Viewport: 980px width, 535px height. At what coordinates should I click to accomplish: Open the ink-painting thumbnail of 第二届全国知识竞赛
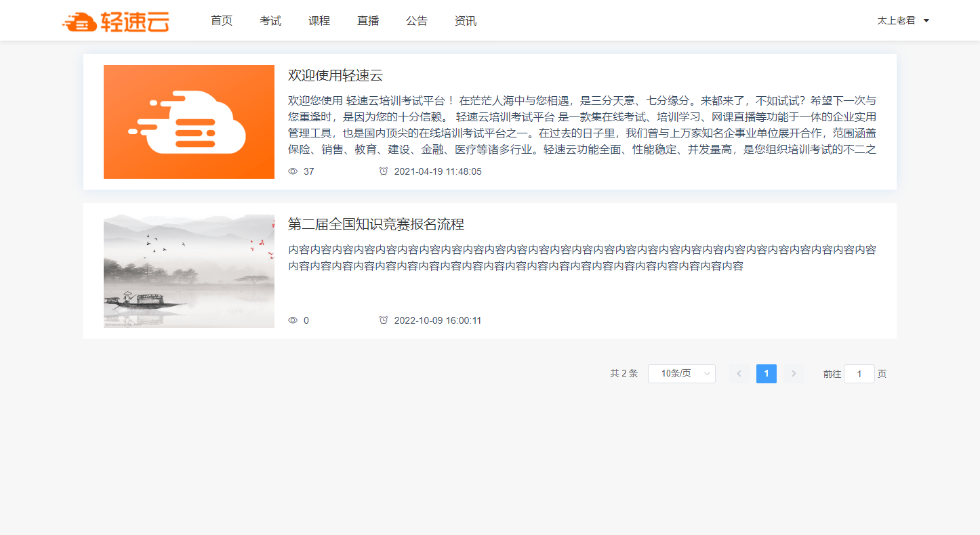[x=189, y=271]
